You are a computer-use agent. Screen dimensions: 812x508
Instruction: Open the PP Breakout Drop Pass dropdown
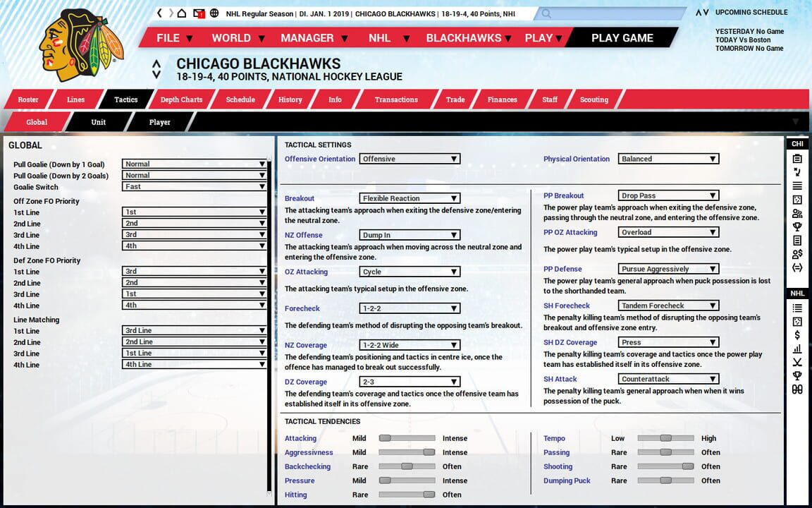[x=668, y=195]
